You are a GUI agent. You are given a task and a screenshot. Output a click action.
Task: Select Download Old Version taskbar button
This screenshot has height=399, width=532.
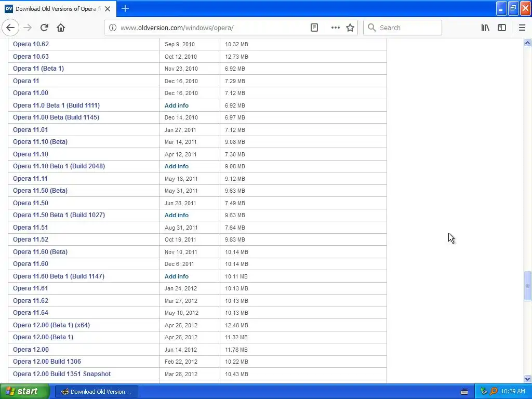click(x=96, y=392)
